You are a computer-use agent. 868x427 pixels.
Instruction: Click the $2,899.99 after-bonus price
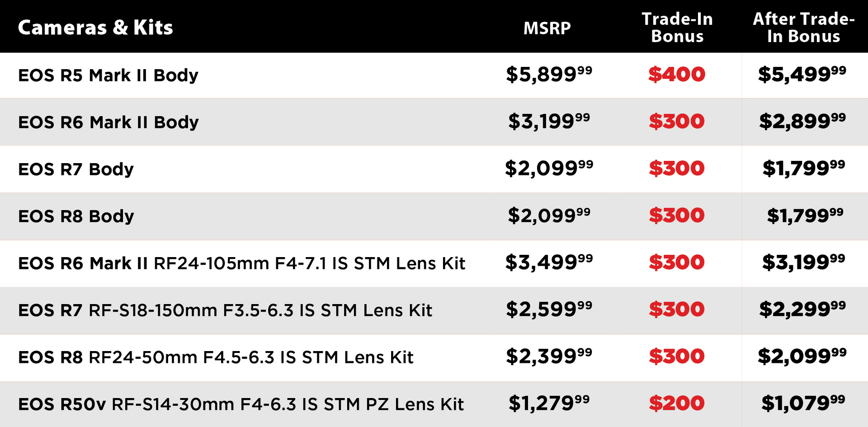(802, 122)
